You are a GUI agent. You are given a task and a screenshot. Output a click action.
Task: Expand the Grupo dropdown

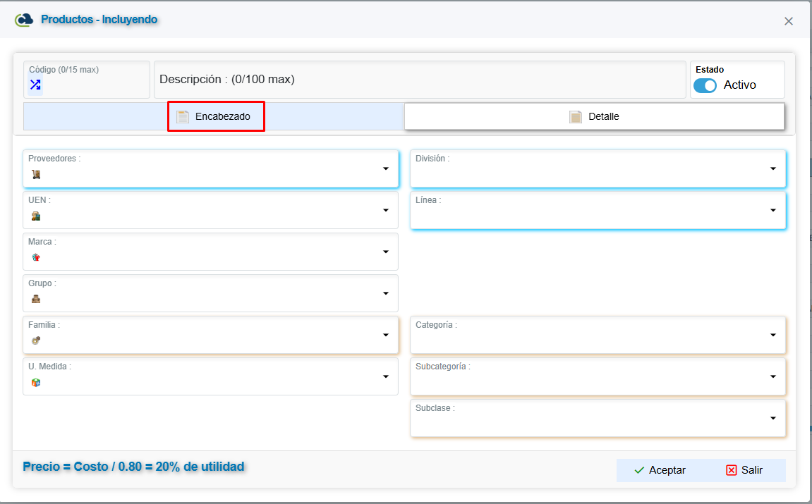point(386,293)
